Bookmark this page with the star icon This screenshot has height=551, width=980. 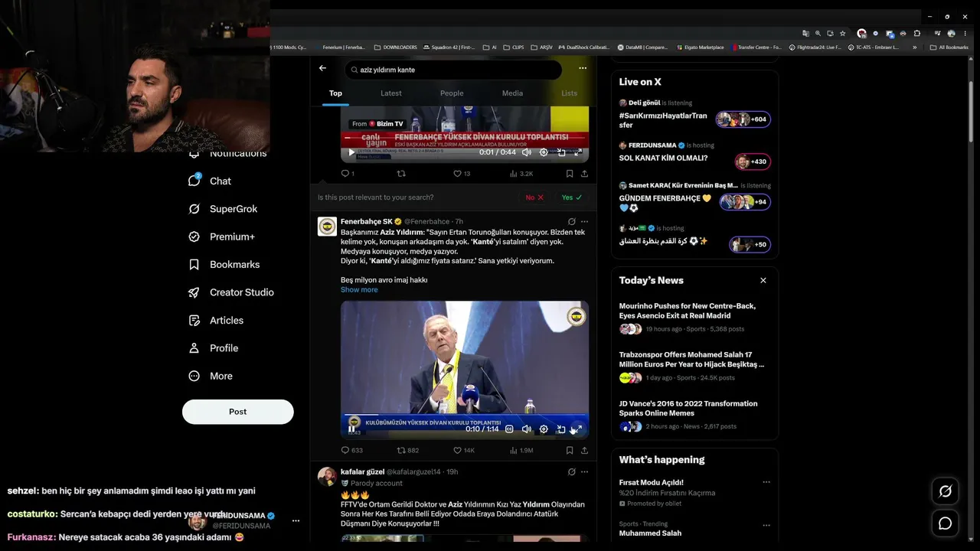[x=842, y=34]
